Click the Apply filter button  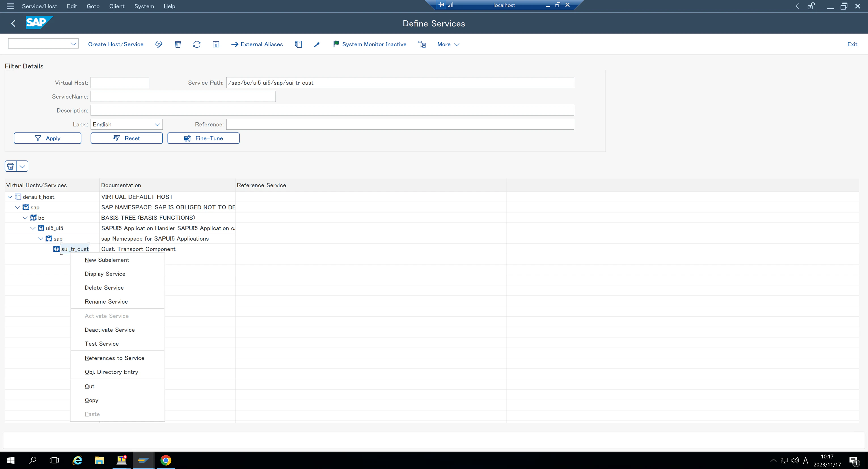[x=48, y=138]
